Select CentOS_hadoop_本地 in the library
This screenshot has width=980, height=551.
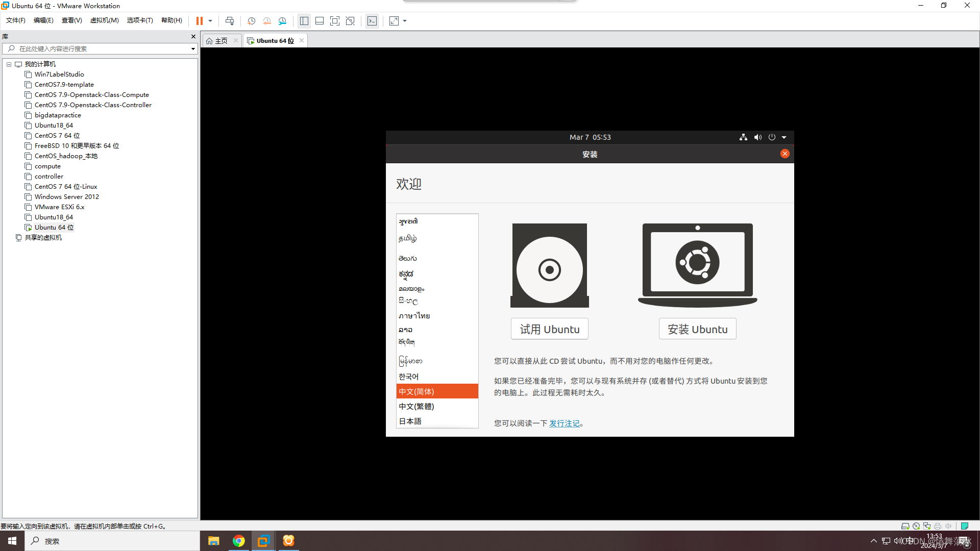pos(66,156)
